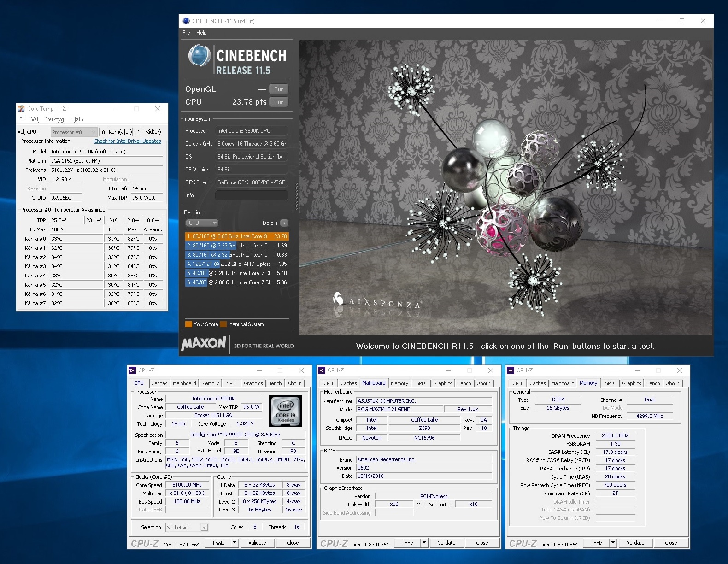The width and height of the screenshot is (728, 564).
Task: Open the Processor #0 dropdown in Core Temp
Action: click(x=74, y=132)
